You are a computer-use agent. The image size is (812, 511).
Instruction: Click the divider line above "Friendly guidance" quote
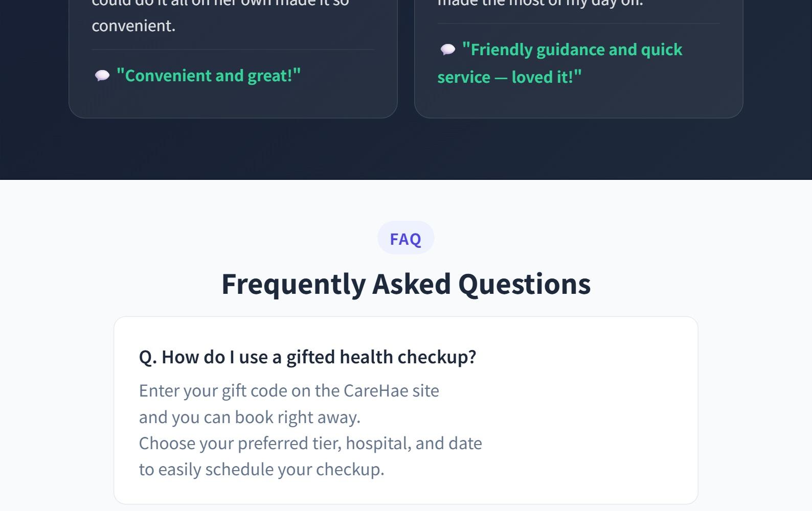(578, 24)
